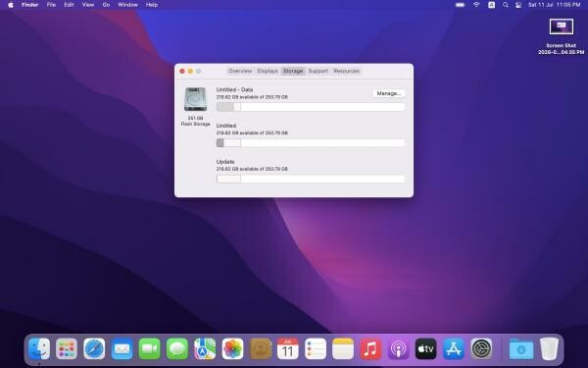Select the Screen Shot file on desktop
Viewport: 588px width, 368px height.
click(x=561, y=36)
